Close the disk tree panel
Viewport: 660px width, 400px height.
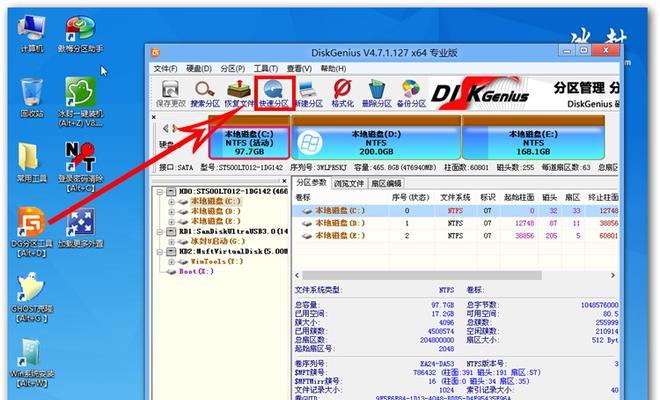[285, 181]
